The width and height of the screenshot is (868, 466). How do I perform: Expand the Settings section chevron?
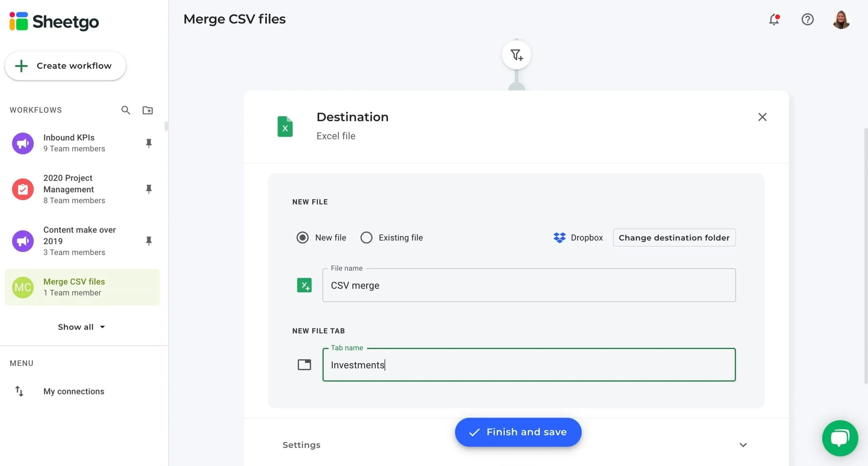click(x=743, y=445)
